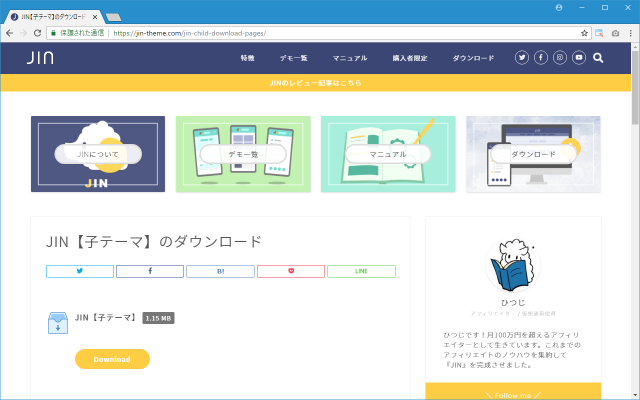Click the JINのレビュー記事はこちら banner link

click(315, 83)
